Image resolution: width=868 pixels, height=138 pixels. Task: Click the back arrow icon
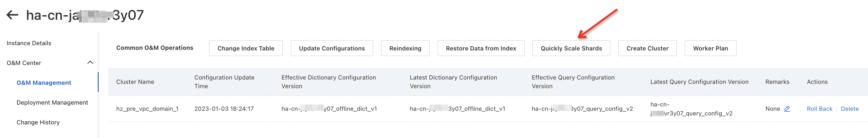[x=12, y=15]
